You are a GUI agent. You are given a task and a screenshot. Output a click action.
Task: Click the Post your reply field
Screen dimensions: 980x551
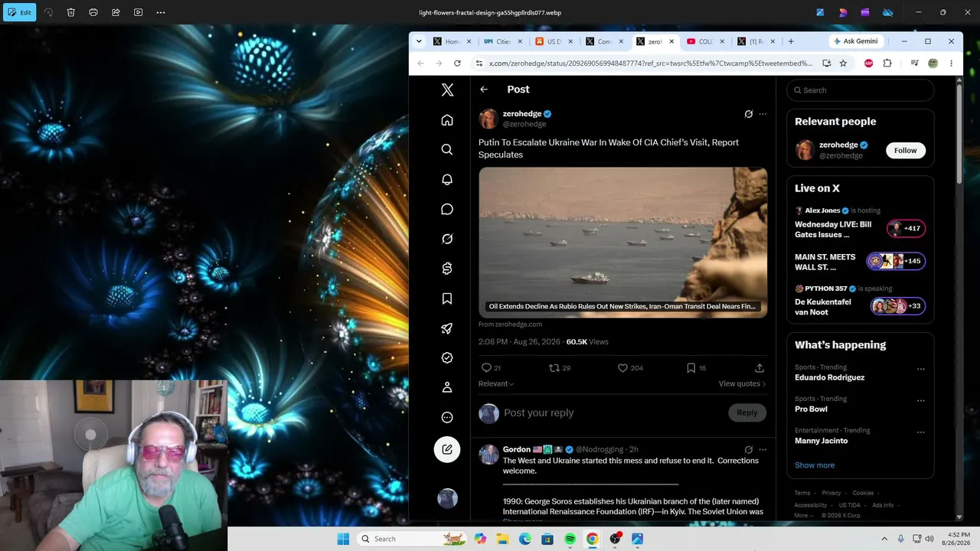(x=538, y=412)
